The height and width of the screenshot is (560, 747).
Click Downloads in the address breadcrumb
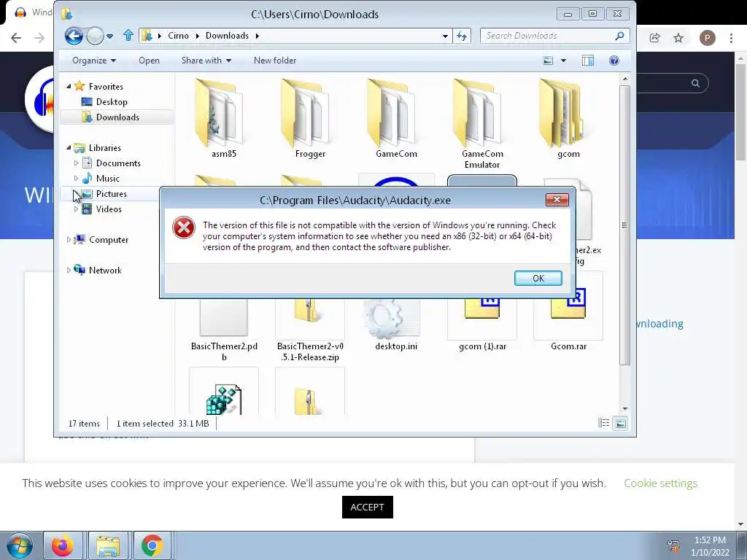click(227, 36)
